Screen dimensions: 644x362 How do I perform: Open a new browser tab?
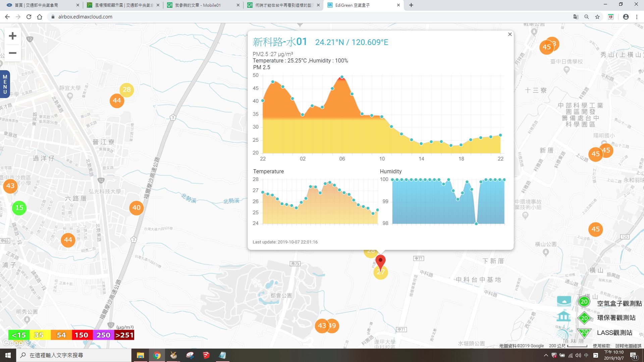(x=411, y=5)
